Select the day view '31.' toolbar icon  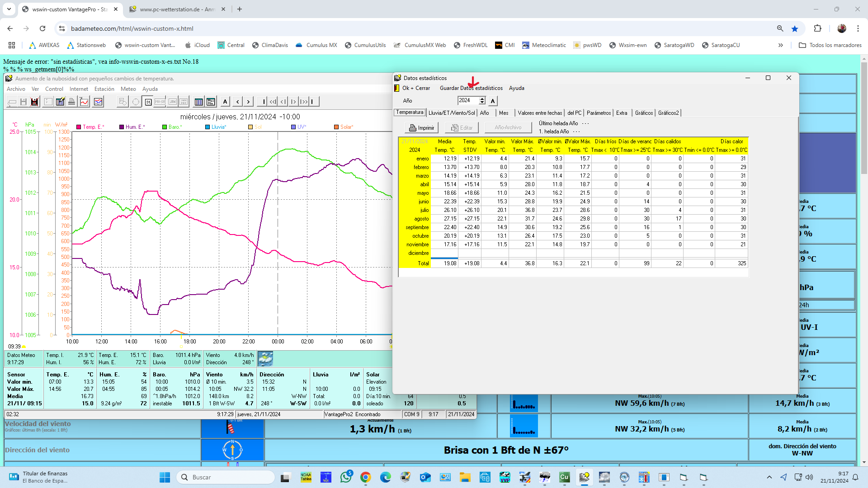tap(148, 102)
